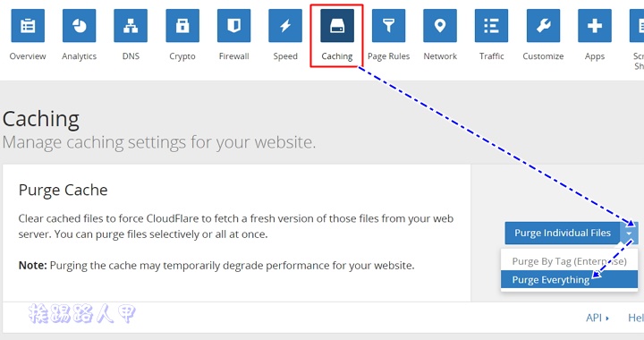Click the Purge Cache section title
The height and width of the screenshot is (340, 644).
[64, 190]
